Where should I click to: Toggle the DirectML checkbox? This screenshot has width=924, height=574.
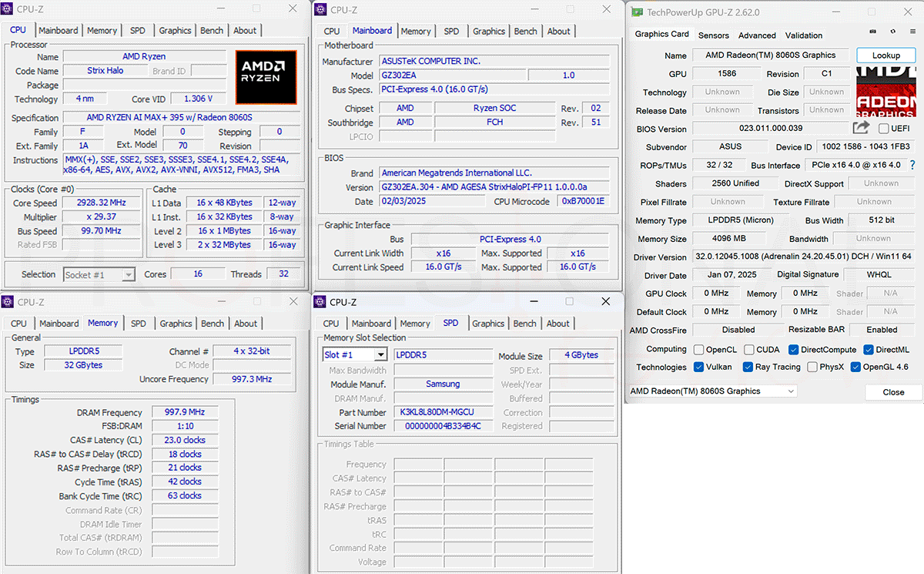pos(868,350)
